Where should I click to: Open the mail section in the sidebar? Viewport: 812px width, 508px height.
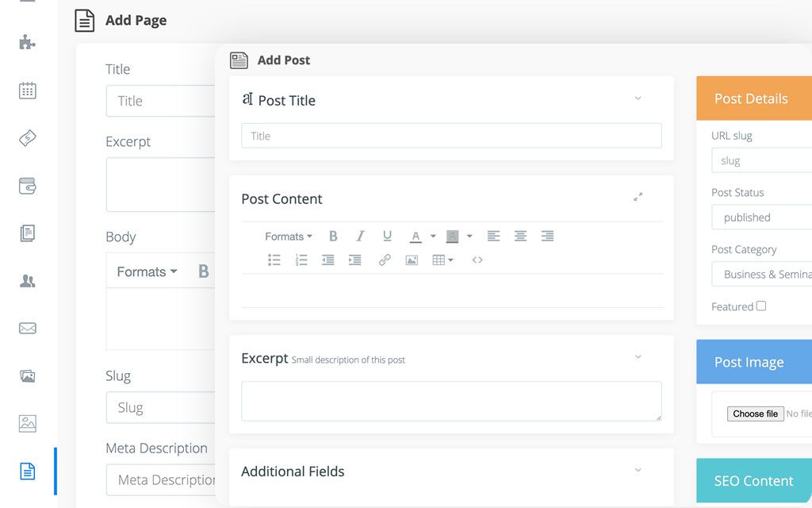coord(27,328)
